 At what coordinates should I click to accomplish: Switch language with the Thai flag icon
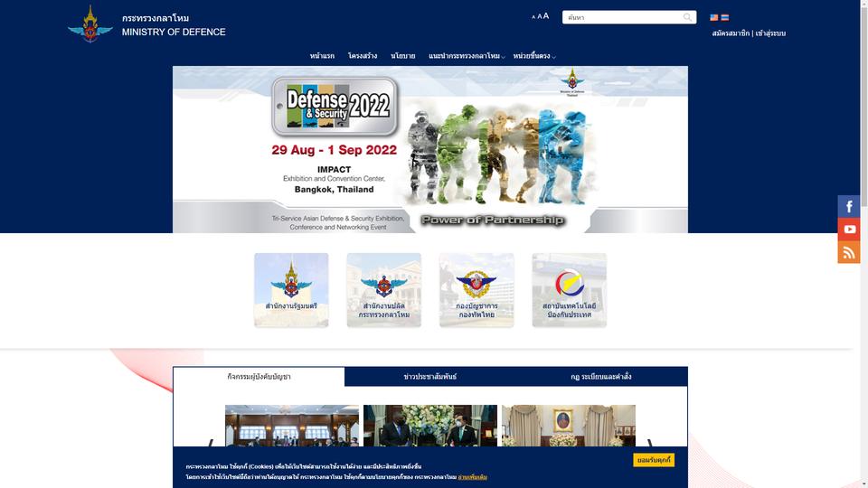tap(724, 18)
